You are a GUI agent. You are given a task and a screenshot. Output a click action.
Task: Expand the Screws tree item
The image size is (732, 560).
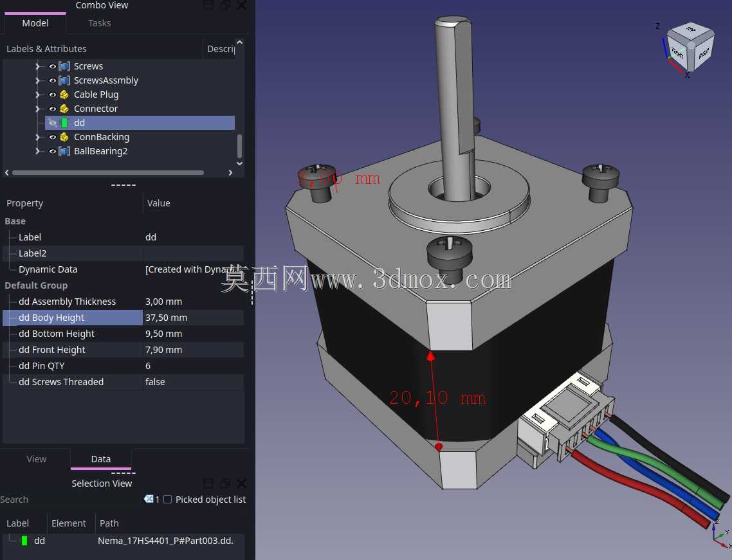point(38,66)
